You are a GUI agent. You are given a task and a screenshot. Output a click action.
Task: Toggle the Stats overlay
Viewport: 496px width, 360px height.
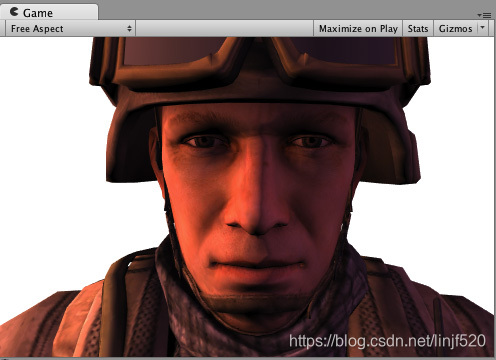tap(418, 29)
